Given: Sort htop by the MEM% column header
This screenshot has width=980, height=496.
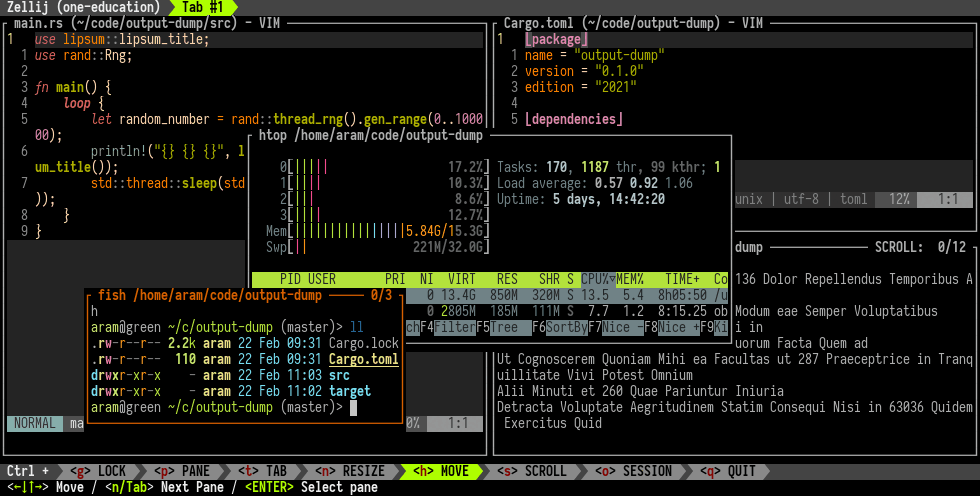Looking at the screenshot, I should point(630,279).
